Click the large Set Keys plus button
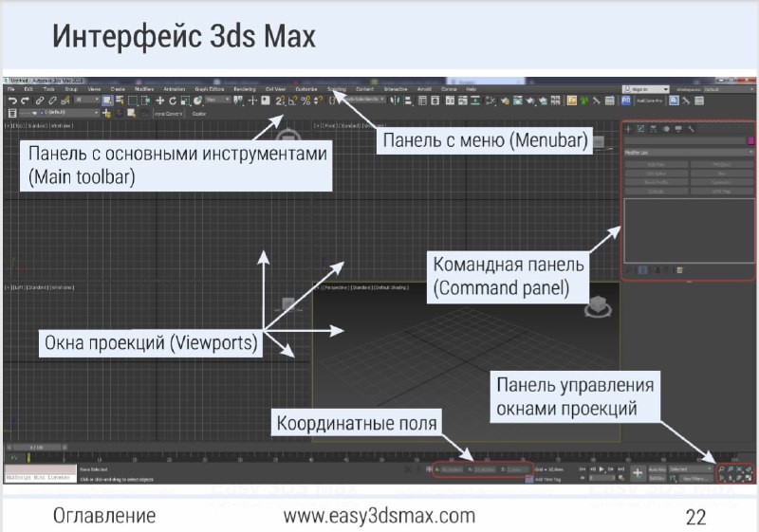 (638, 473)
